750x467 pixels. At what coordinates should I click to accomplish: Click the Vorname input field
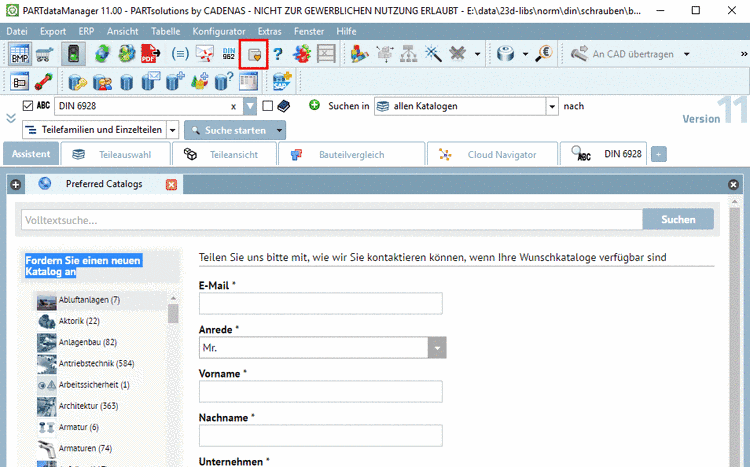click(320, 392)
